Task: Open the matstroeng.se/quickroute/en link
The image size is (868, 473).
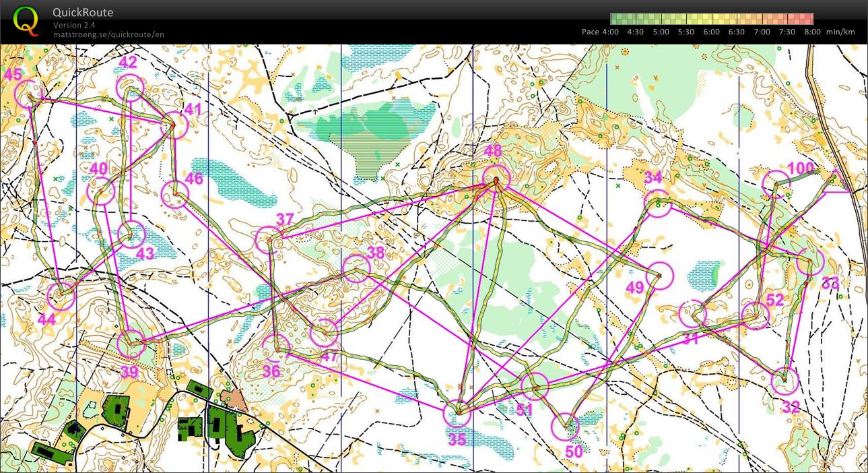Action: (108, 34)
